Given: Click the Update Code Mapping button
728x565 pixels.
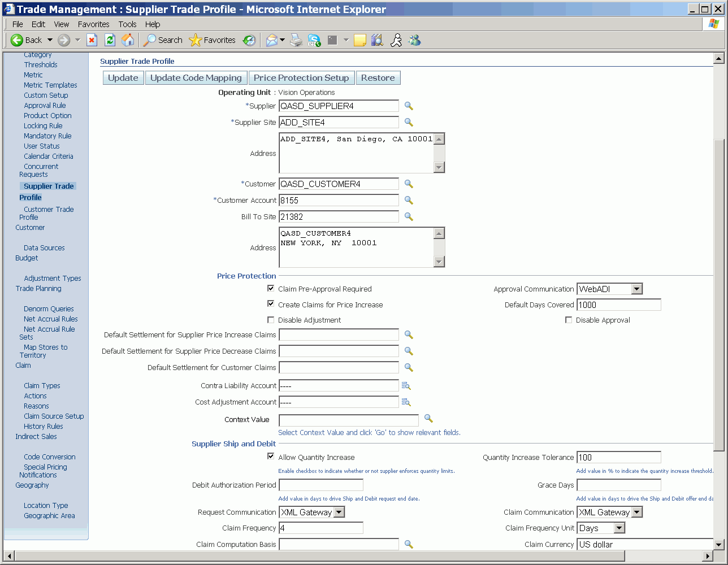Looking at the screenshot, I should pyautogui.click(x=196, y=78).
